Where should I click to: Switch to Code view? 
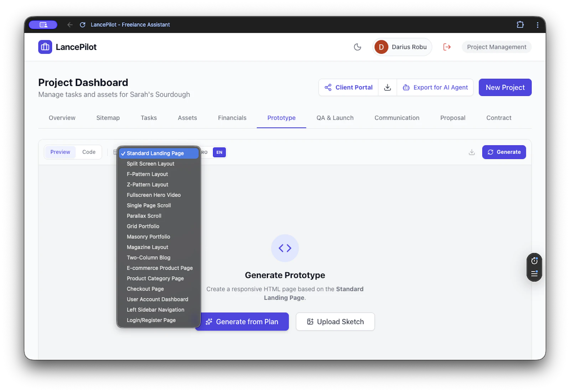89,152
